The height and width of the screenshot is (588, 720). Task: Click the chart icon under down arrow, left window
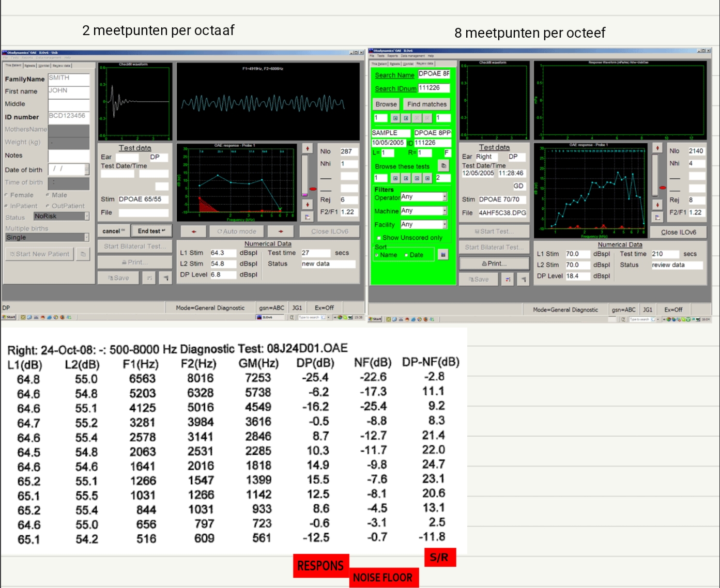(x=308, y=217)
